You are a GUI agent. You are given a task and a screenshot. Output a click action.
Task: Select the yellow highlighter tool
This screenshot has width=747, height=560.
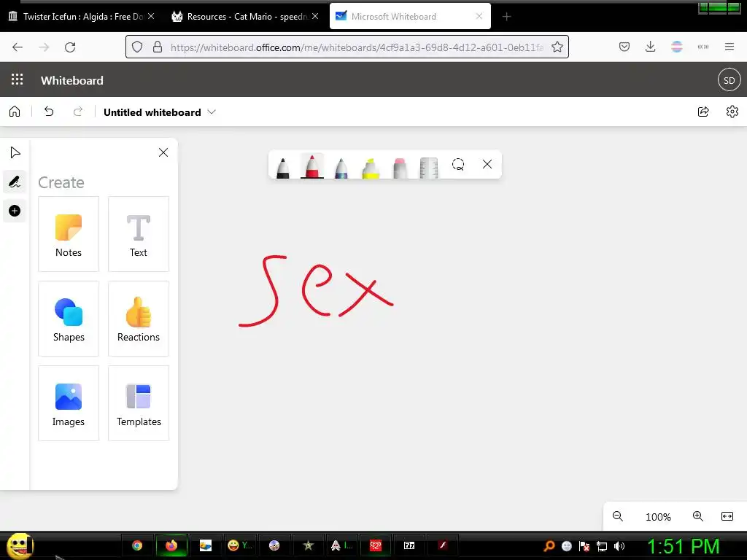point(370,168)
